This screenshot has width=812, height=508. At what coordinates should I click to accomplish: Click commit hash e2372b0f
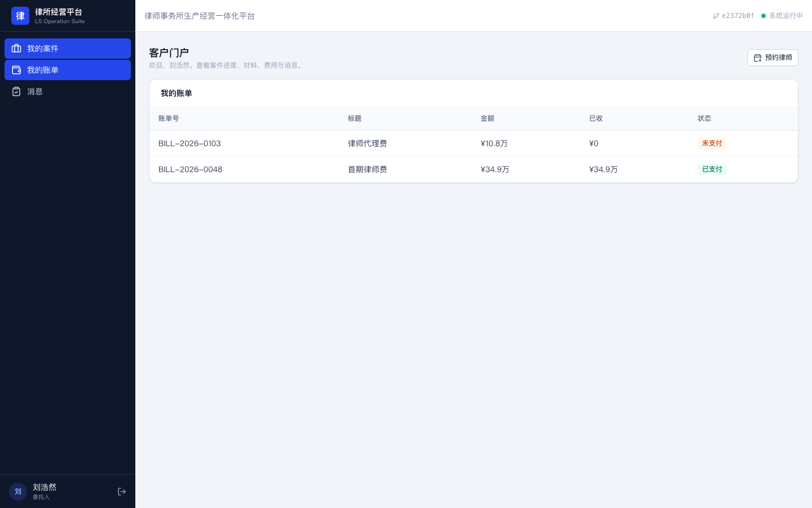tap(738, 16)
